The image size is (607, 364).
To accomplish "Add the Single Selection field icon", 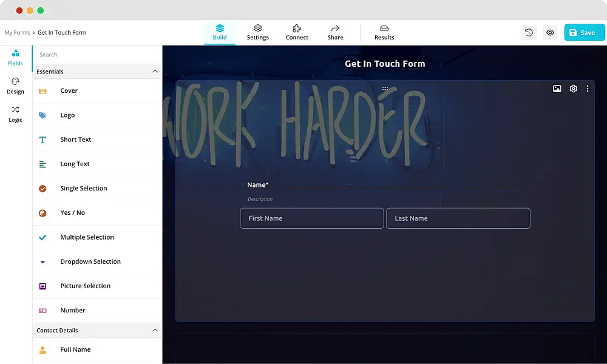I will coord(42,189).
